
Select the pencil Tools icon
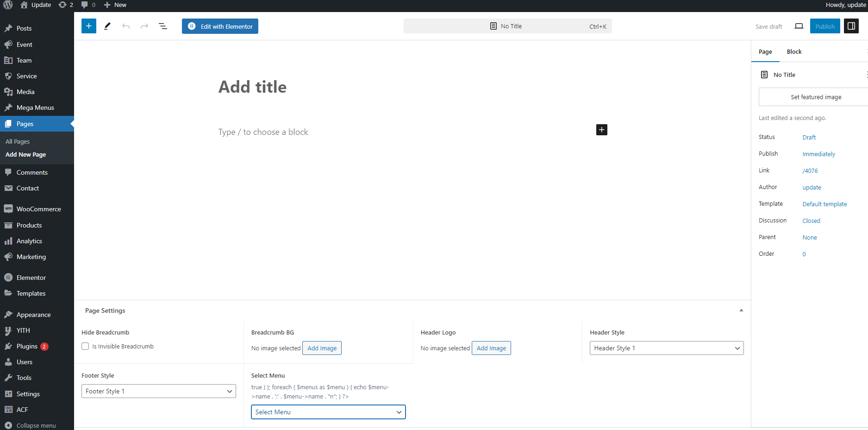(x=107, y=26)
